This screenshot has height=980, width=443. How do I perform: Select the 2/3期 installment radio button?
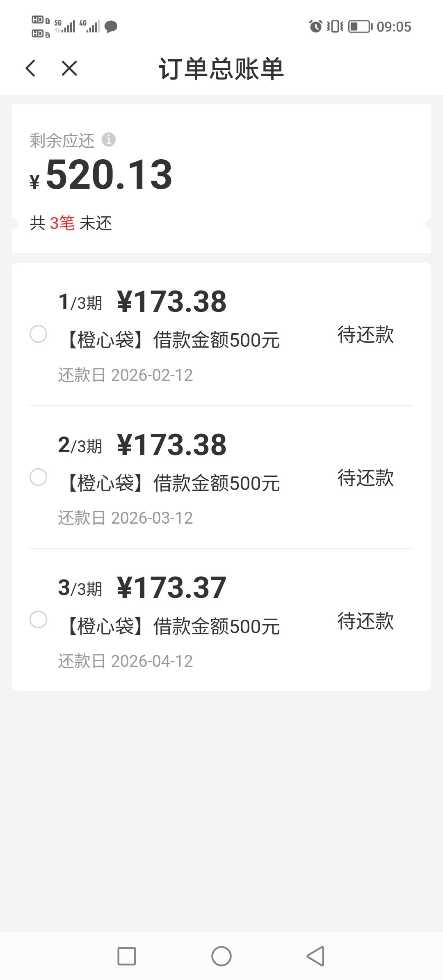pos(39,477)
